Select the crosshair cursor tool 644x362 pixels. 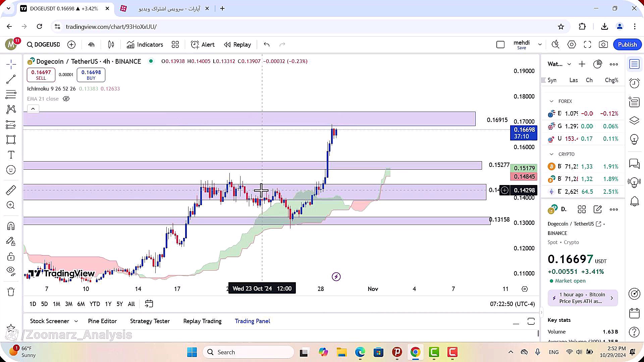11,64
